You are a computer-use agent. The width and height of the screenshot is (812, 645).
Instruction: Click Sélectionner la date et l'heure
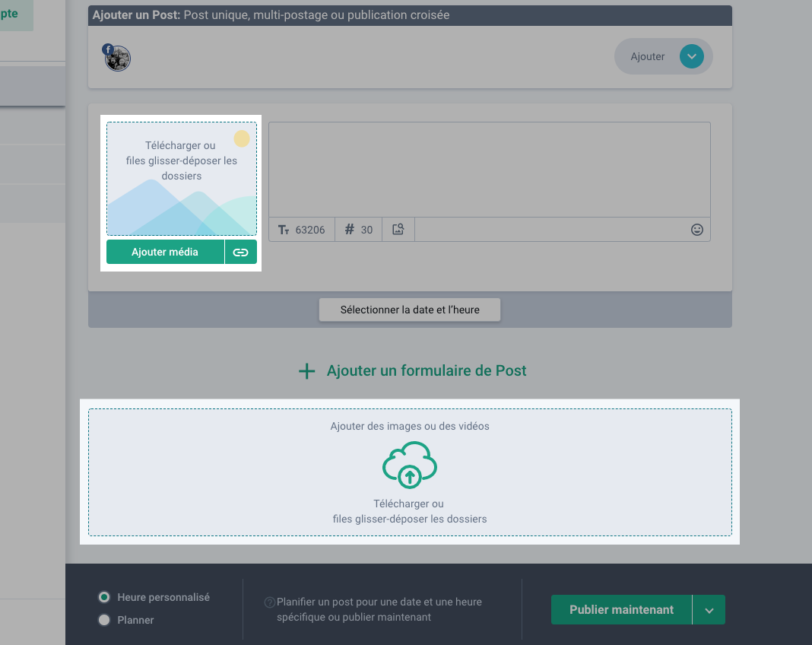[x=410, y=310]
